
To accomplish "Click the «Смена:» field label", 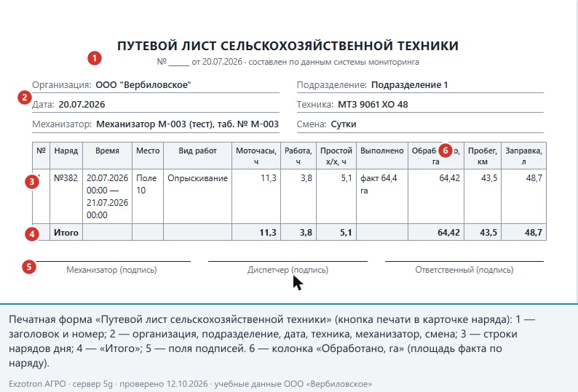I will click(x=312, y=124).
